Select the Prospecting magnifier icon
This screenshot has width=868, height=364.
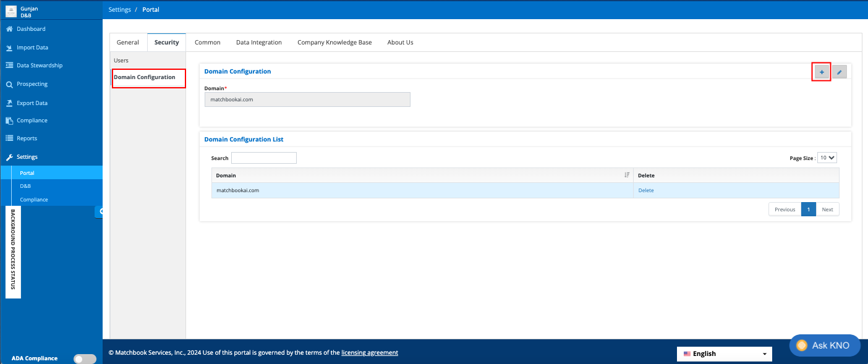[9, 84]
